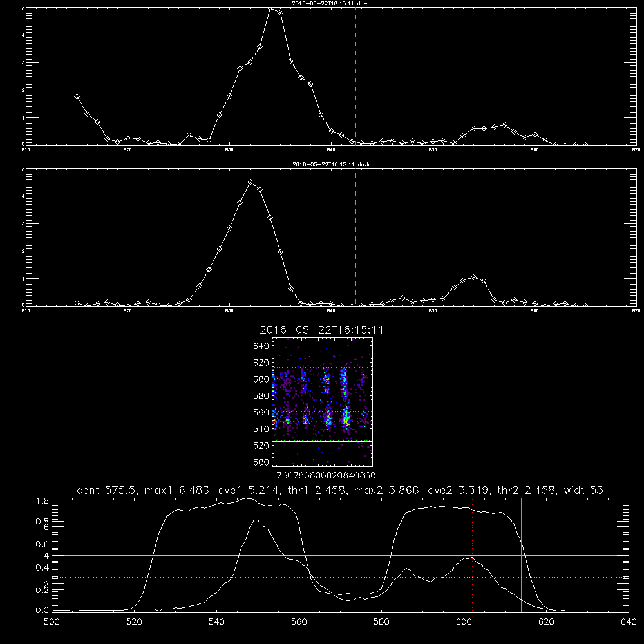Select the right green dashed line in dawn plot
This screenshot has width=644, height=644.
coord(355,76)
